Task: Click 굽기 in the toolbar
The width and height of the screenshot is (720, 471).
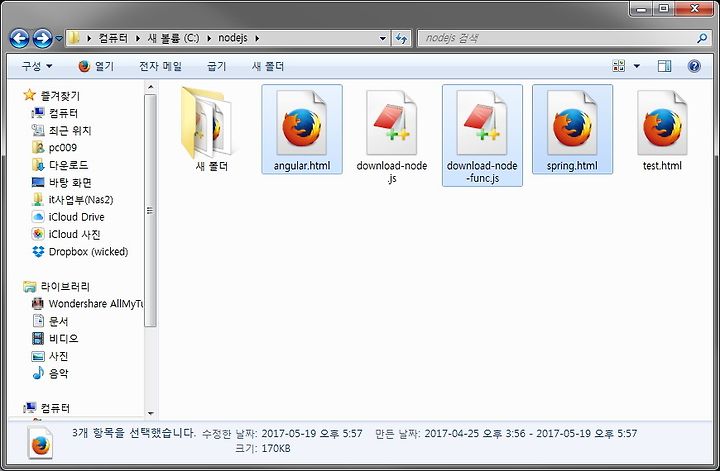Action: tap(217, 67)
